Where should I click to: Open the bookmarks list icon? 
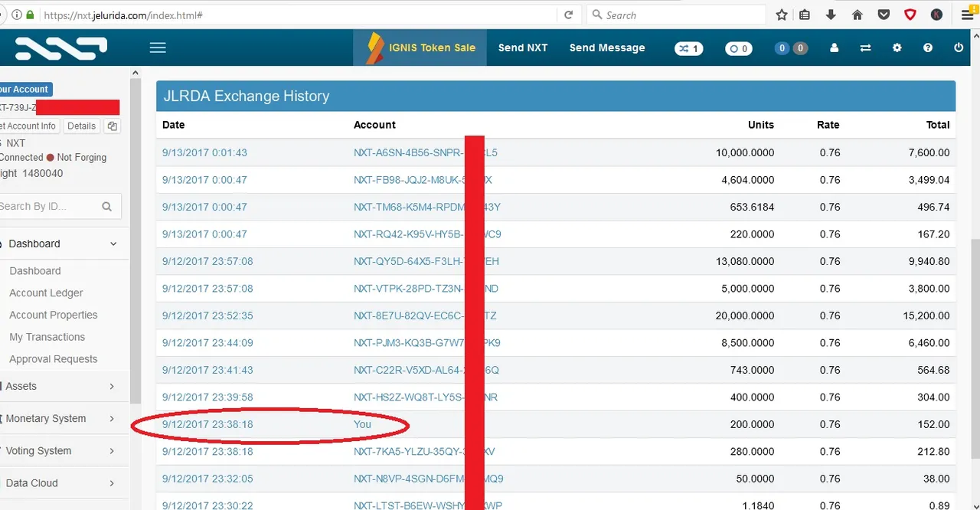click(805, 15)
